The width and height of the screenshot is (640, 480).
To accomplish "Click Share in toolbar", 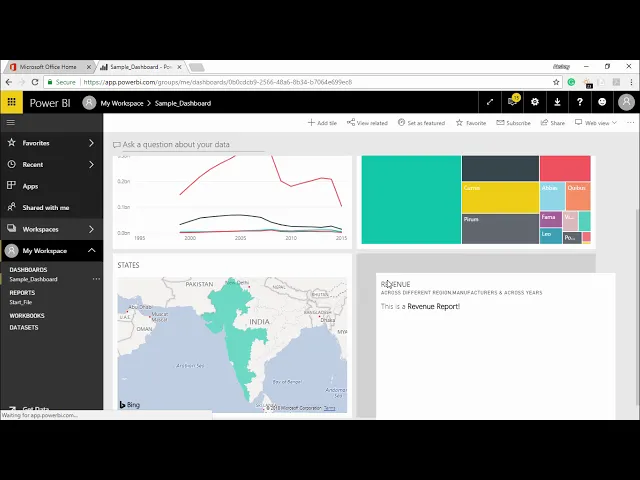I will point(553,123).
